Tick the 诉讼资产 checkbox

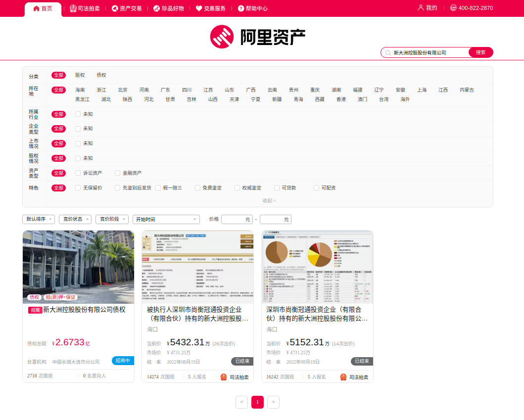point(78,173)
